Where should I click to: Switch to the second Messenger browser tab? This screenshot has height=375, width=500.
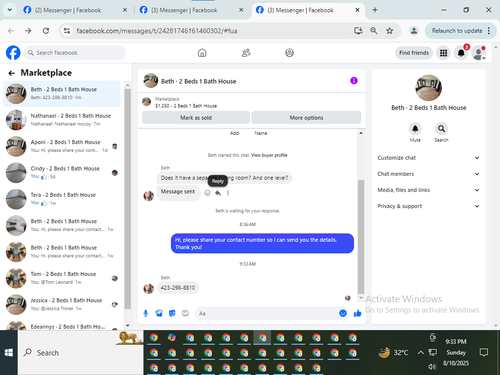(x=191, y=10)
